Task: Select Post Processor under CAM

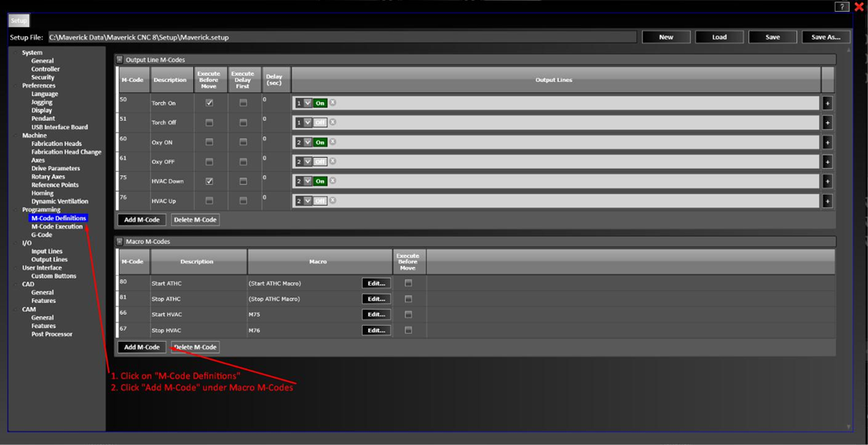Action: tap(51, 335)
